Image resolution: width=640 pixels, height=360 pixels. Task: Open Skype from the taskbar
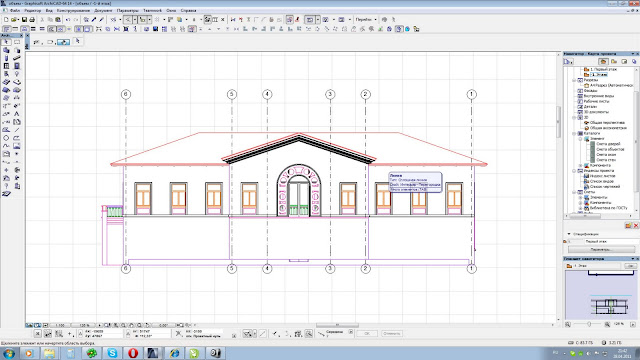[x=112, y=353]
